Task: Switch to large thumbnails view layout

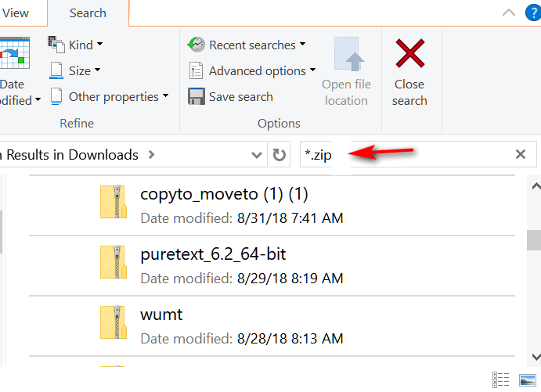Action: [x=527, y=380]
